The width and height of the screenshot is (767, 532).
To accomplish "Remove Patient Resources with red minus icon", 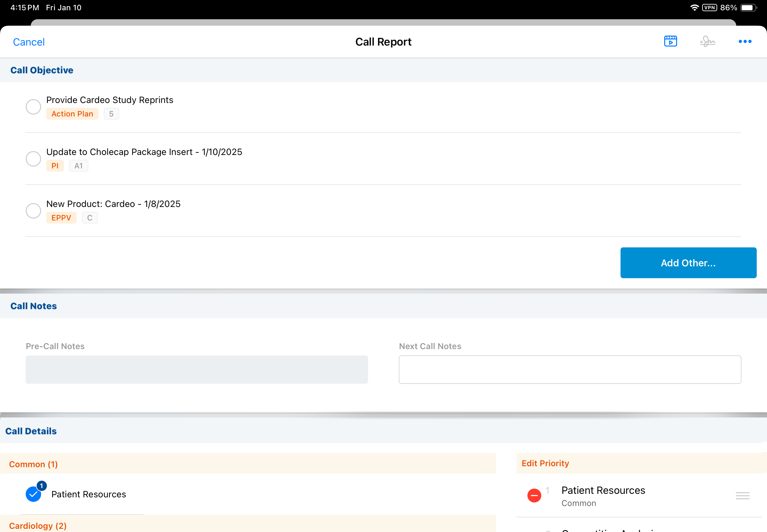I will (534, 495).
